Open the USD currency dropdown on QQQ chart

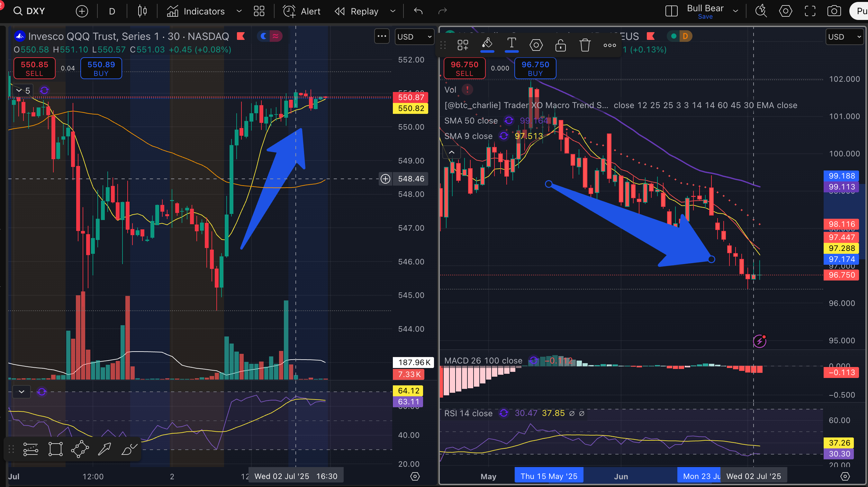414,36
